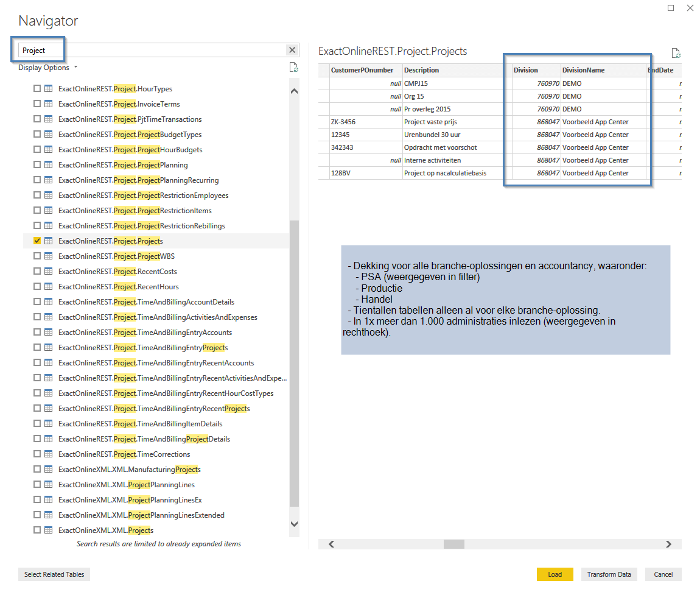This screenshot has width=700, height=592.
Task: Click into the Project search field
Action: pyautogui.click(x=152, y=51)
